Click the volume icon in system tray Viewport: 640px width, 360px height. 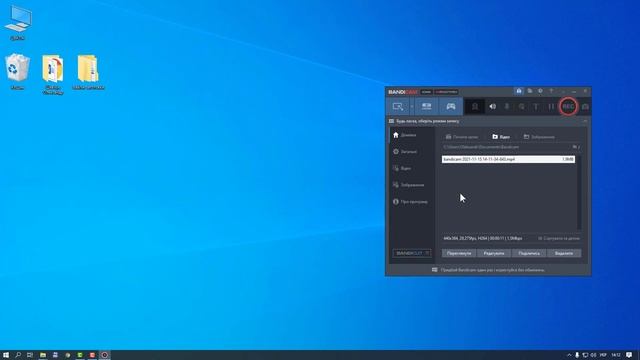(593, 355)
